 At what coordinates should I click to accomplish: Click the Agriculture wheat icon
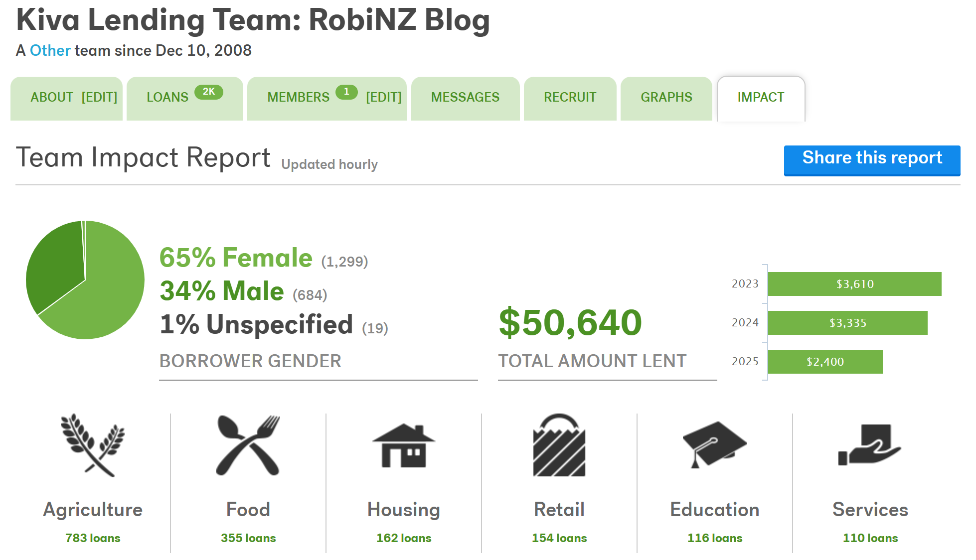[93, 445]
